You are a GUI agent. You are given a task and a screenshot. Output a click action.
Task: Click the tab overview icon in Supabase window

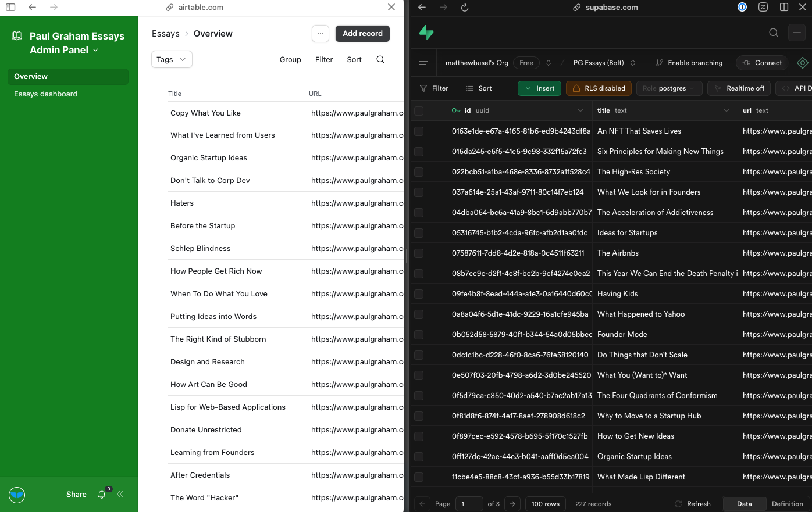tap(763, 8)
